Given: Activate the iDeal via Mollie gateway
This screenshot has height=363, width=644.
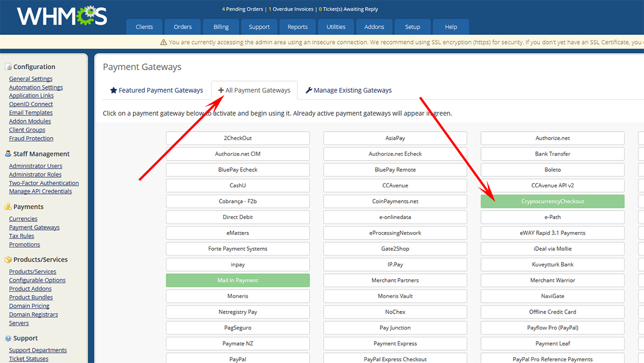Looking at the screenshot, I should click(553, 249).
